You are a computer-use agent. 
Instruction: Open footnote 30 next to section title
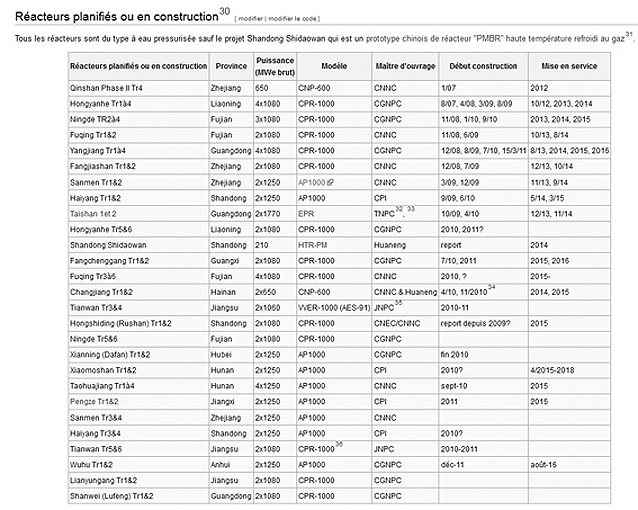224,11
